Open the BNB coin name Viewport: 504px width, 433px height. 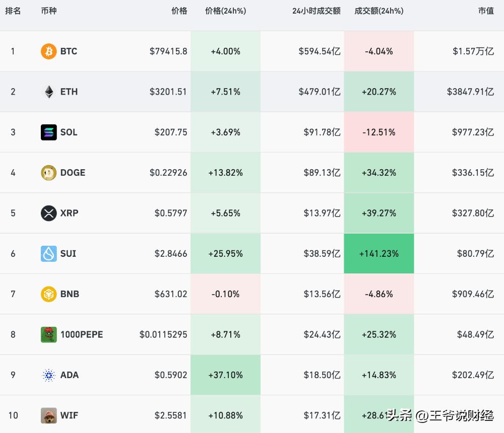70,294
